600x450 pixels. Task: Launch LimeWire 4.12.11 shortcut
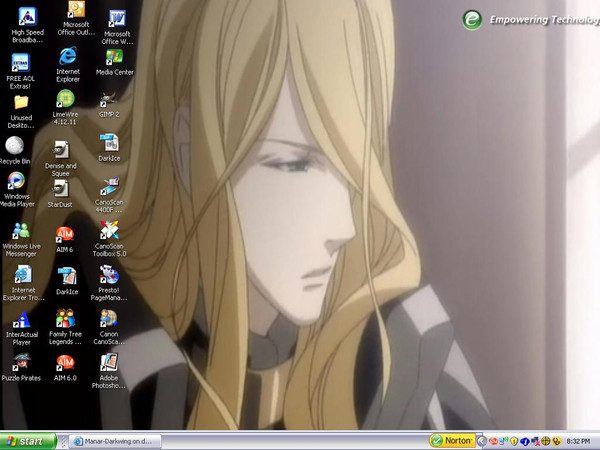pos(65,107)
